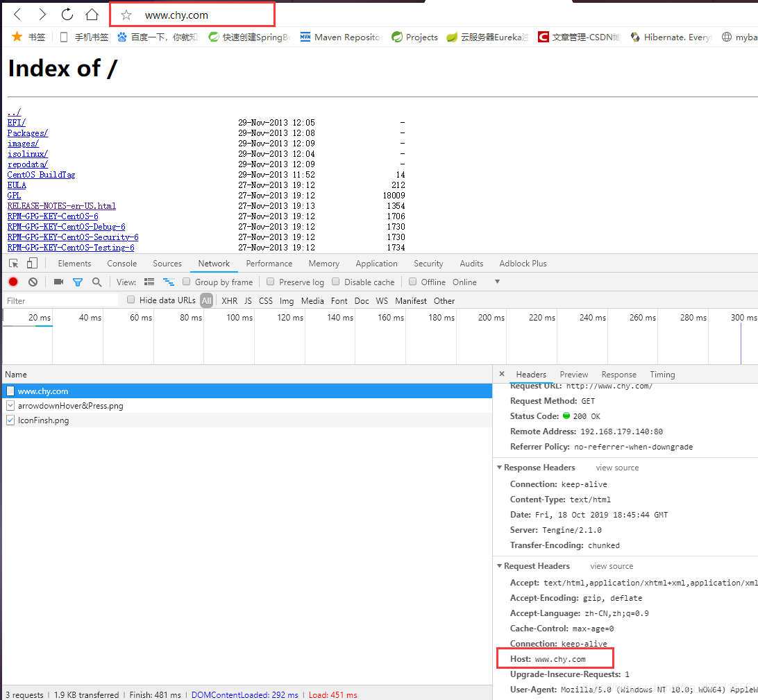Filter requests by Manifest

pos(411,300)
